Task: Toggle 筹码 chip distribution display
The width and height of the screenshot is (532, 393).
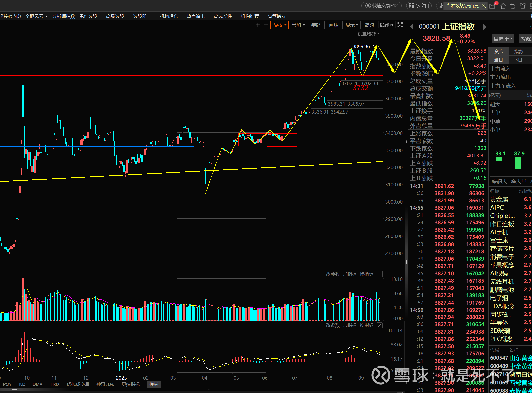Action: point(316,25)
